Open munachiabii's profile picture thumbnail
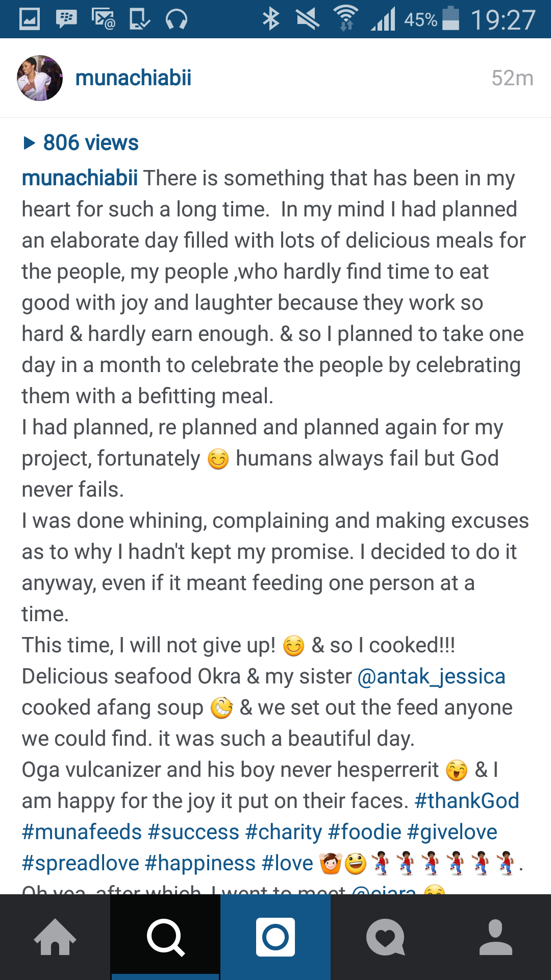The image size is (551, 980). pos(40,78)
